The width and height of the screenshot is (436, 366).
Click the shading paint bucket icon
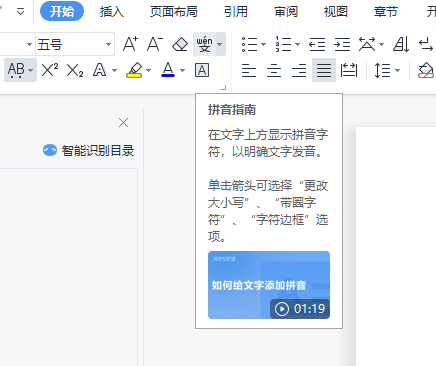[426, 70]
